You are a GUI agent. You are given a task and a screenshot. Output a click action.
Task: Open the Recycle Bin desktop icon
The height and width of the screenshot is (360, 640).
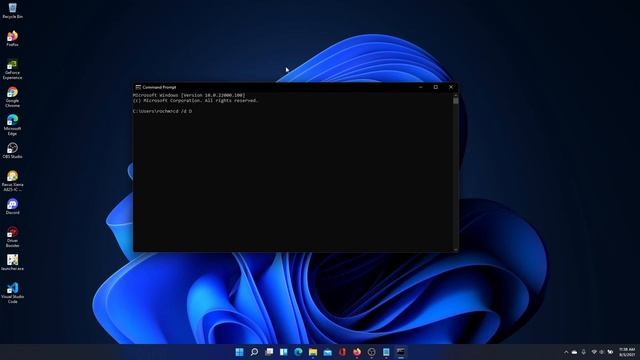click(x=12, y=11)
